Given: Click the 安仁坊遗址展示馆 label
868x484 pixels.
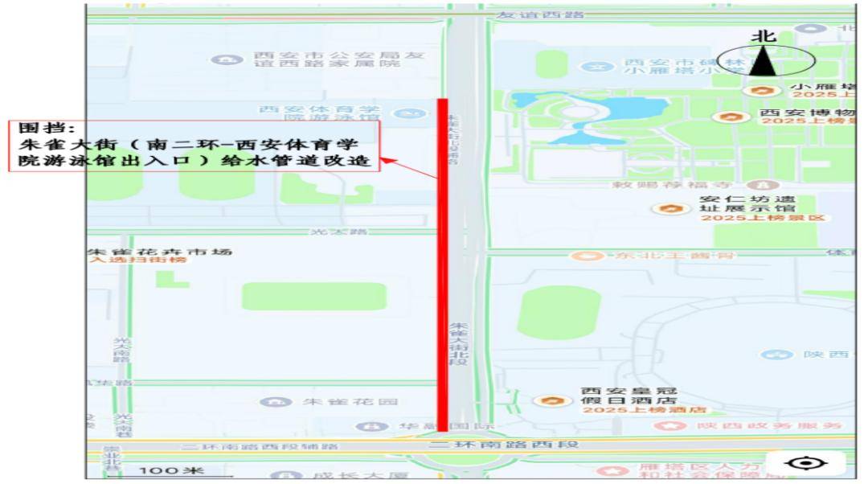Looking at the screenshot, I should [x=747, y=203].
